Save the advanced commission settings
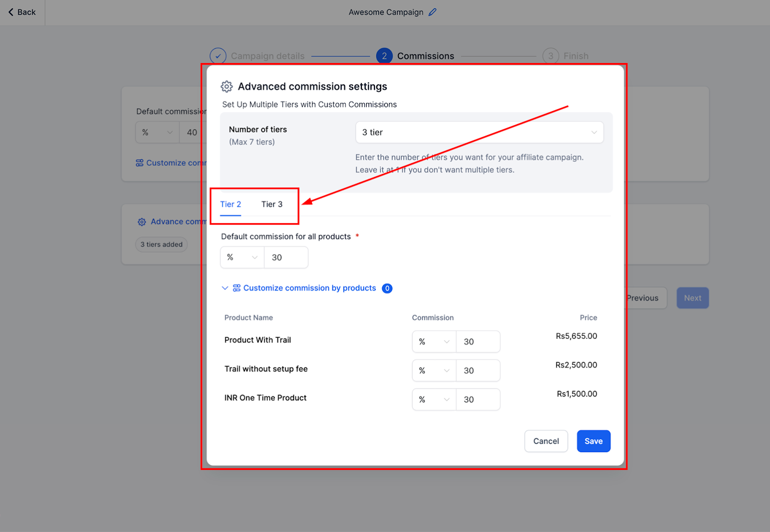The height and width of the screenshot is (532, 770). 593,441
